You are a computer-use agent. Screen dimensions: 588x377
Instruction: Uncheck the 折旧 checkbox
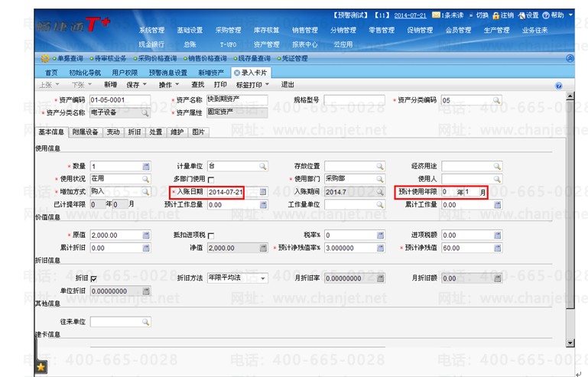[x=94, y=278]
